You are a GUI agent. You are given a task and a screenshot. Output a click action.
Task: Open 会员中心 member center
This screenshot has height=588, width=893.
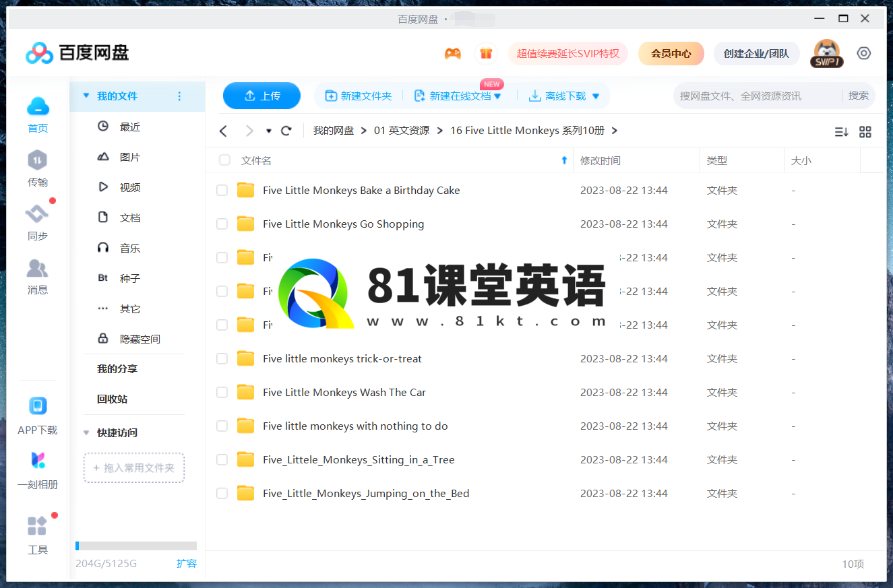pyautogui.click(x=671, y=53)
